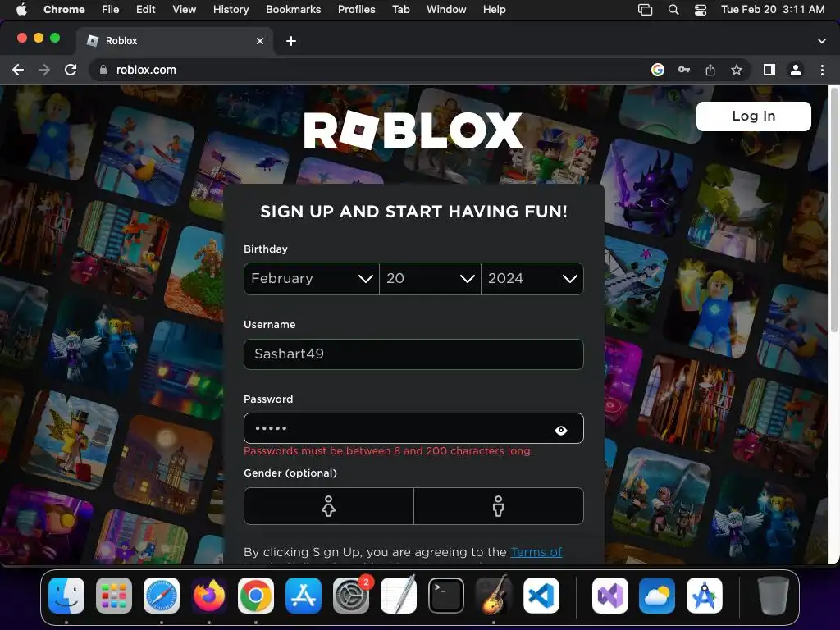Screen dimensions: 840x630
Task: Open Chrome from the Dock
Action: tap(256, 596)
